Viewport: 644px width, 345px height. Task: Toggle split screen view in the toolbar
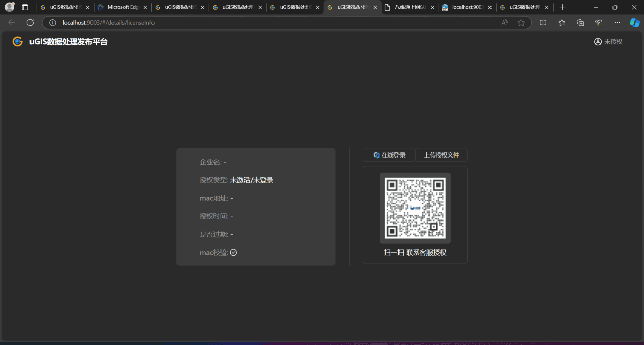pyautogui.click(x=542, y=22)
